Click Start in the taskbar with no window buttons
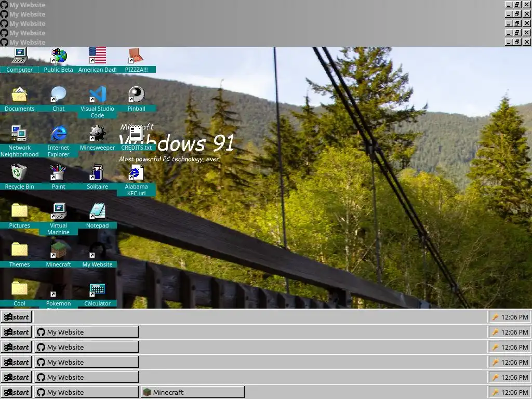 (16, 317)
